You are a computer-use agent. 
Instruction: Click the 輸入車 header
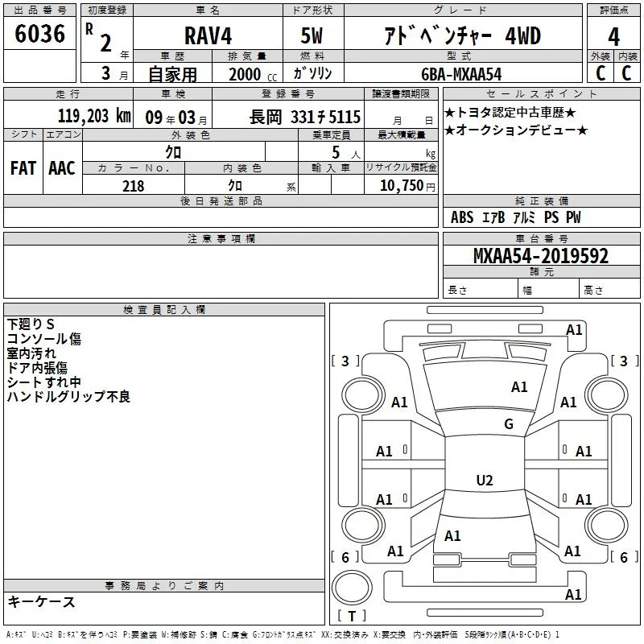tap(331, 167)
